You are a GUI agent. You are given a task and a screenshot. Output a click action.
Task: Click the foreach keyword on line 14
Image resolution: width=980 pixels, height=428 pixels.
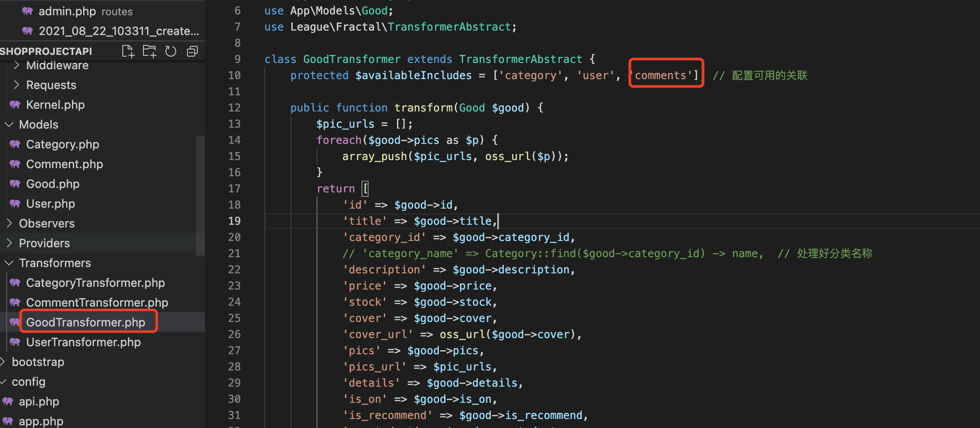(339, 140)
